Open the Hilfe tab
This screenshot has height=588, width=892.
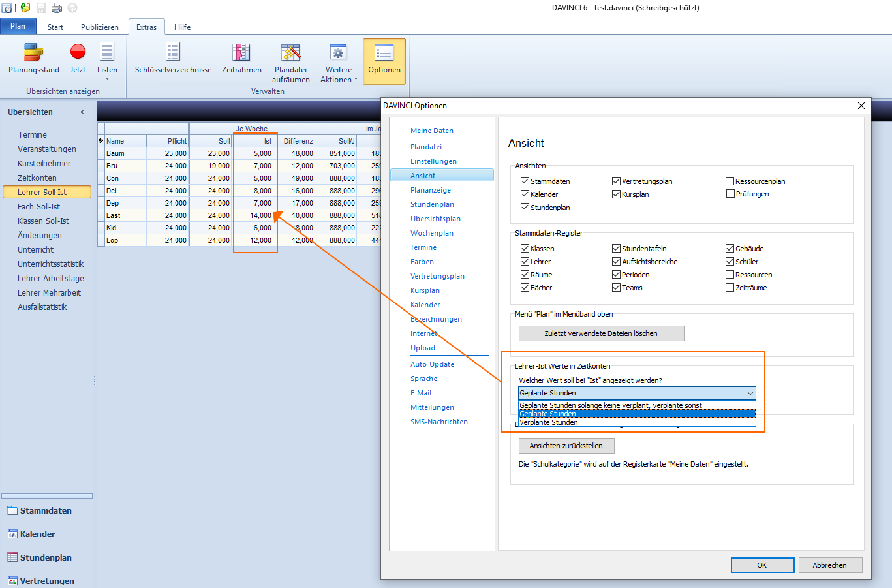(183, 27)
